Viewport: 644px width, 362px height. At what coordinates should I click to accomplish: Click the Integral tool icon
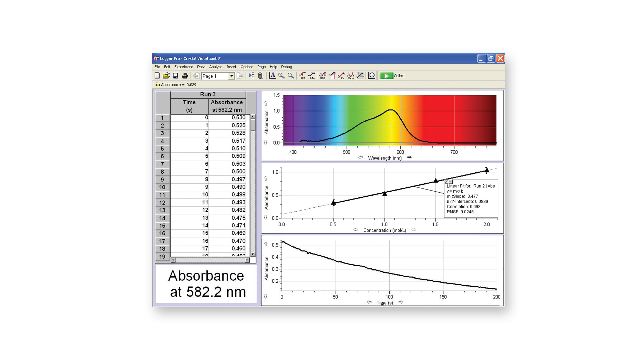coord(332,76)
